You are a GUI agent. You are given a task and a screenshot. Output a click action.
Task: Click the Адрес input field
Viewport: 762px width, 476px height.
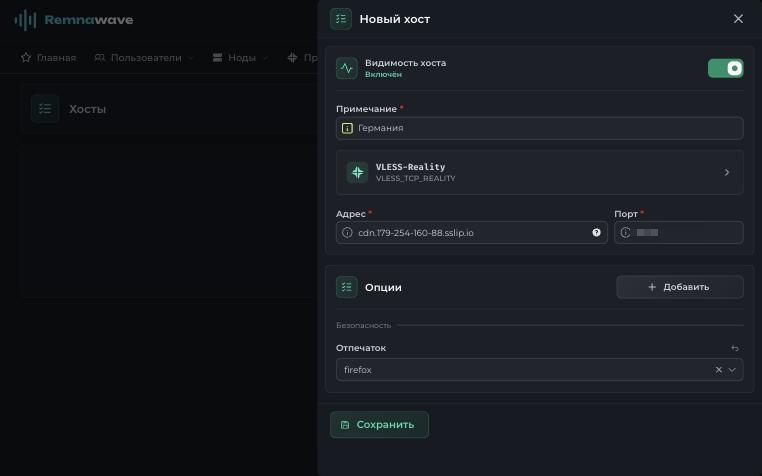pos(471,233)
